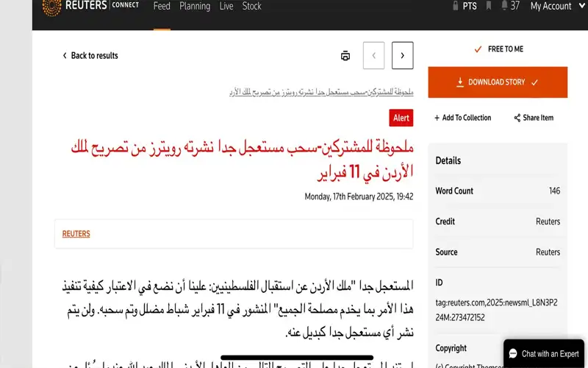Open the Feed tab
The width and height of the screenshot is (588, 368).
point(162,6)
